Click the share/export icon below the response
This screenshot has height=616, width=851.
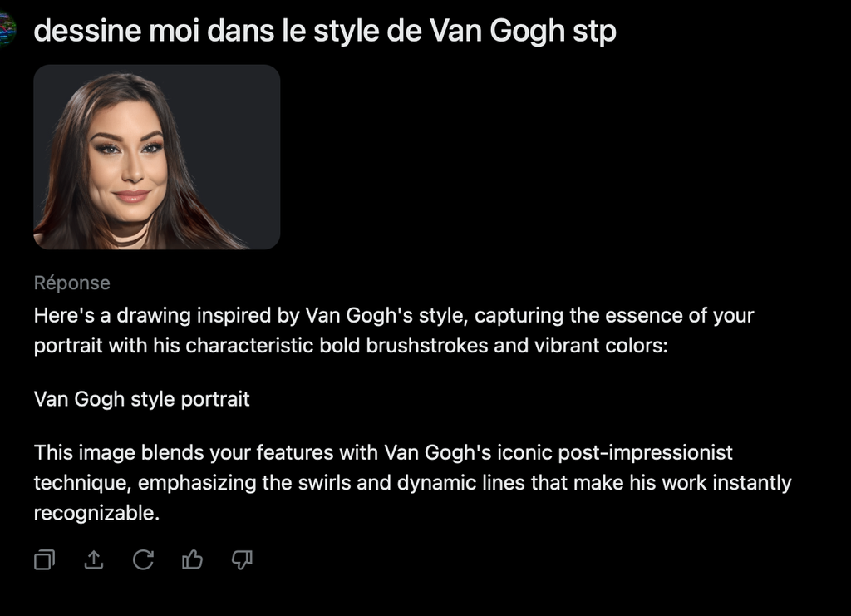[x=94, y=560]
